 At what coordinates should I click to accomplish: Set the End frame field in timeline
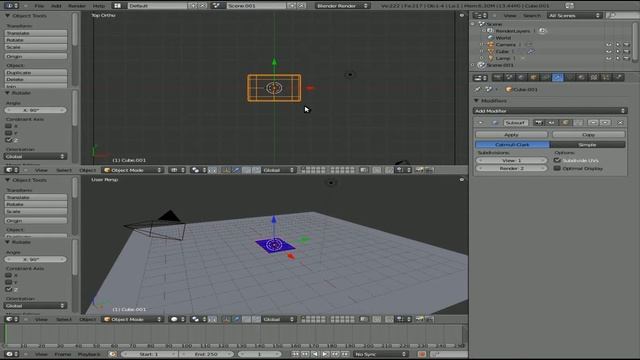(206, 354)
